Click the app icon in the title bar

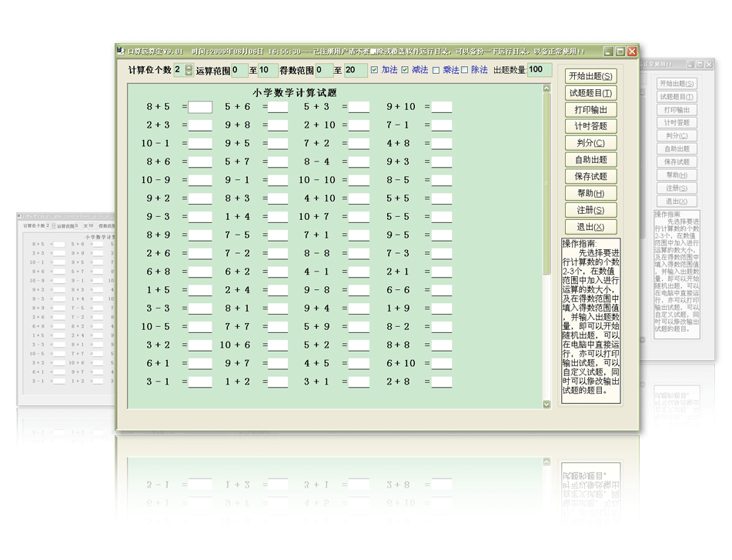(121, 52)
